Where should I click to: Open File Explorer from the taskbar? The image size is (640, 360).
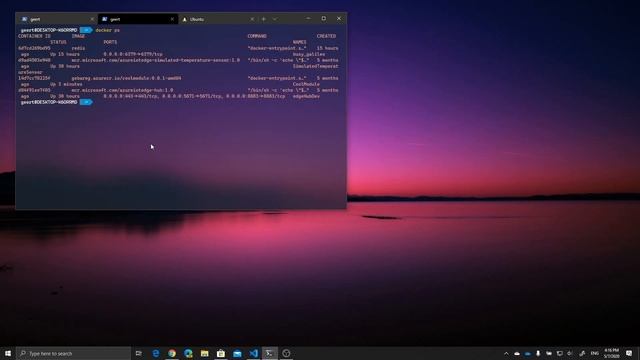204,353
